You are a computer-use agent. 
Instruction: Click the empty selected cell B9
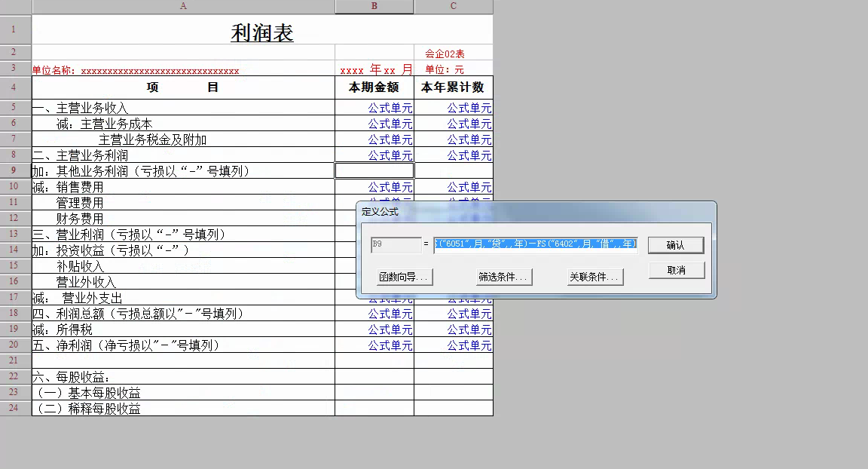[374, 170]
